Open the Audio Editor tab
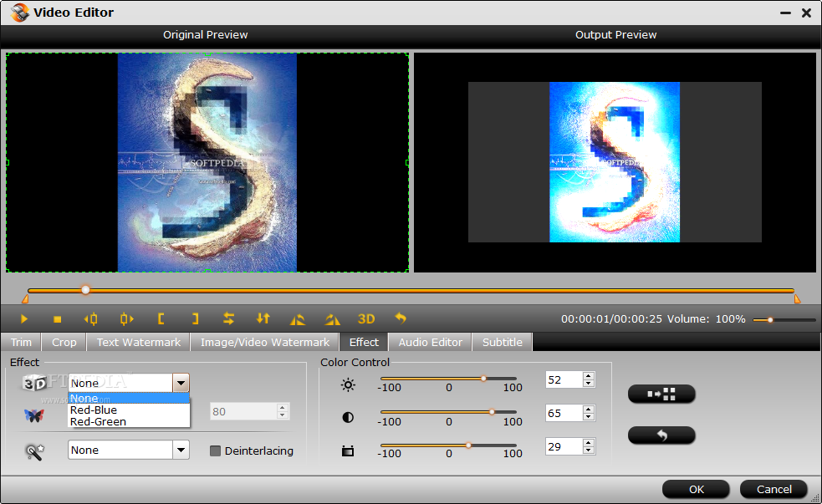 click(x=431, y=342)
